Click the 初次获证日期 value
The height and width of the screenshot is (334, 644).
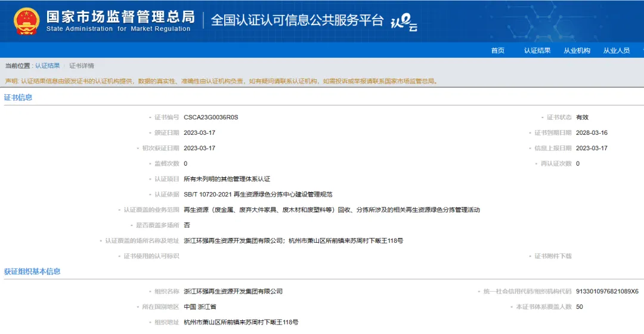click(199, 149)
